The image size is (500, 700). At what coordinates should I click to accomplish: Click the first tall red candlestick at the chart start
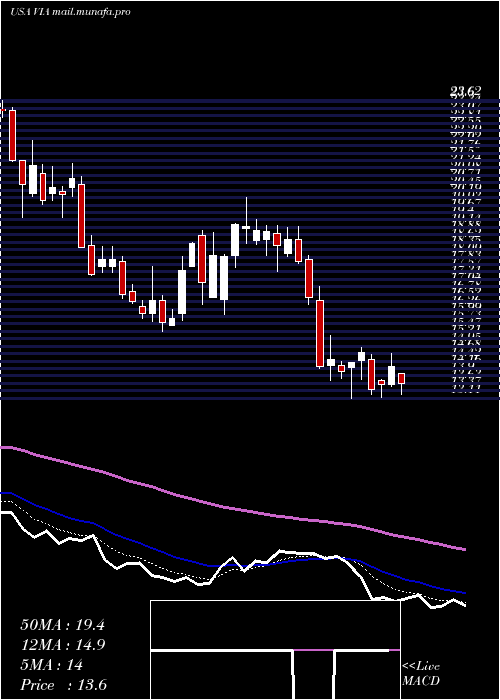(12, 135)
